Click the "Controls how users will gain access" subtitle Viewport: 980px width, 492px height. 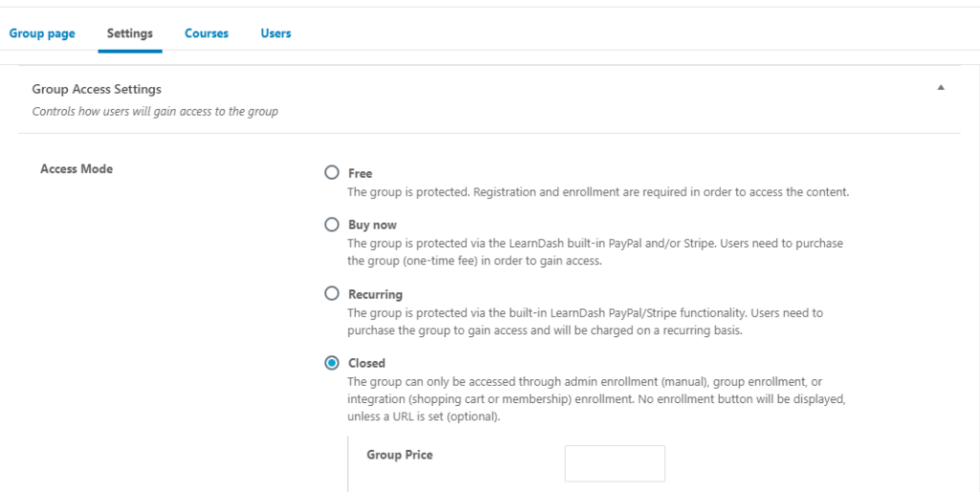(x=155, y=112)
